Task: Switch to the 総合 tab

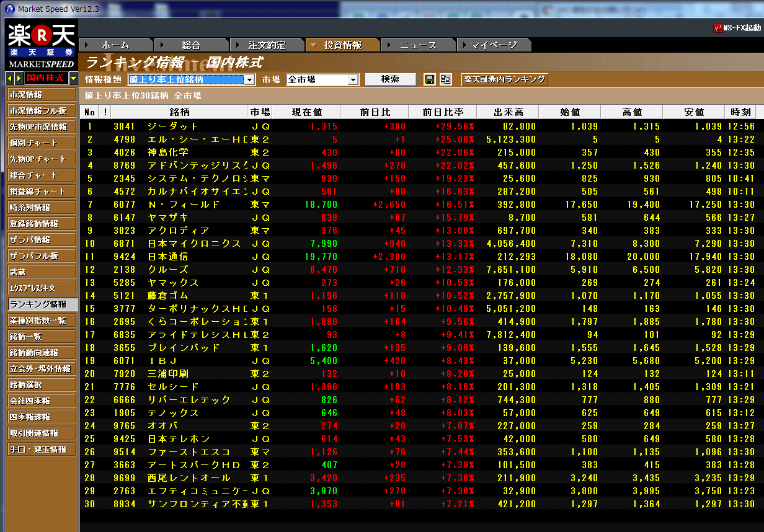Action: 192,45
